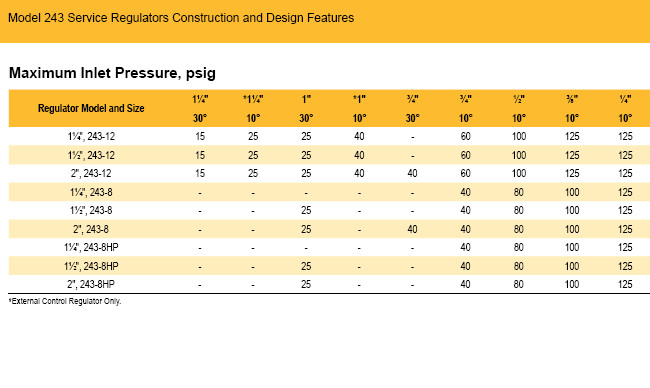Select the 1½", 243-12 row label
Screen dimensions: 650x388
click(x=91, y=155)
